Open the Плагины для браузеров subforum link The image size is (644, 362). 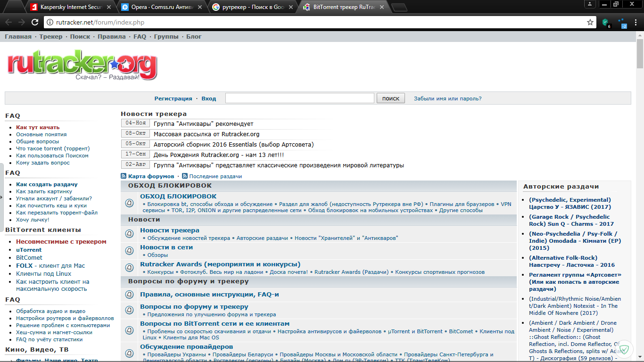462,204
